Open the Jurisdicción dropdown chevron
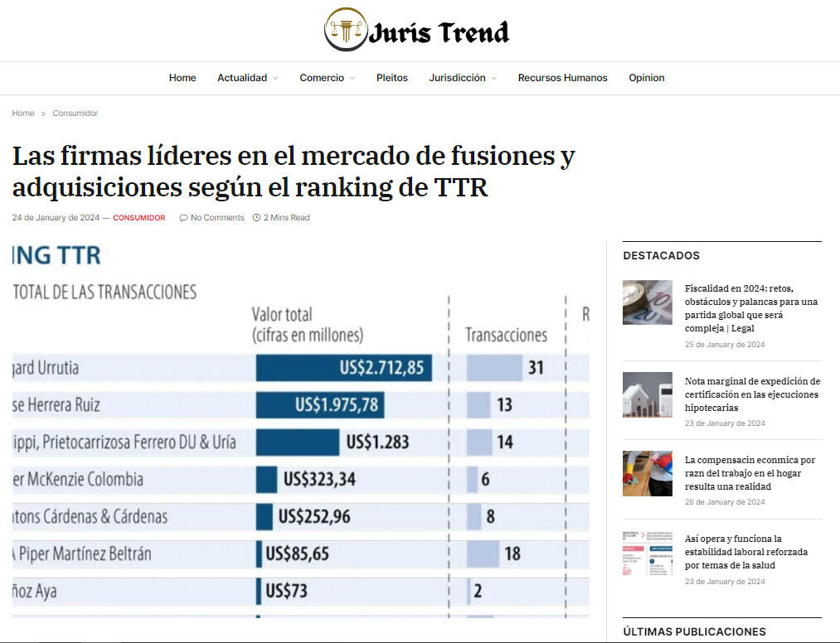 [x=494, y=79]
